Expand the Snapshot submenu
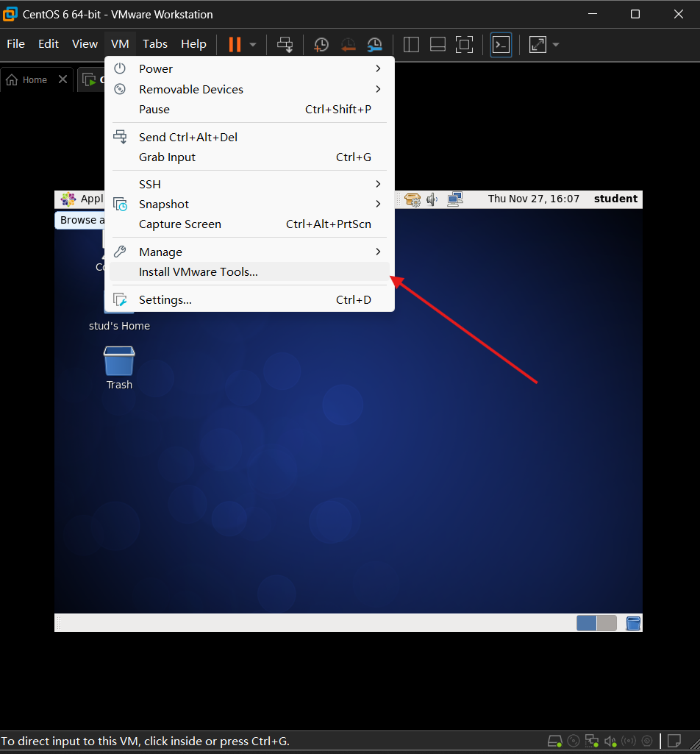 (249, 204)
